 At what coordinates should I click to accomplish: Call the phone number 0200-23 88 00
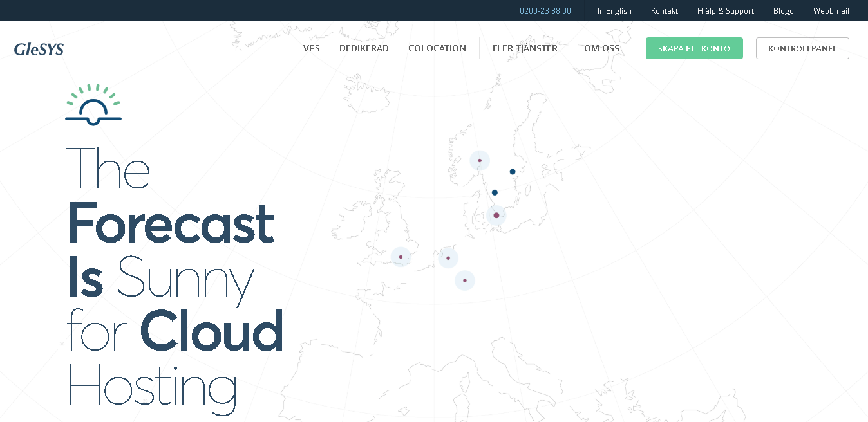tap(545, 11)
